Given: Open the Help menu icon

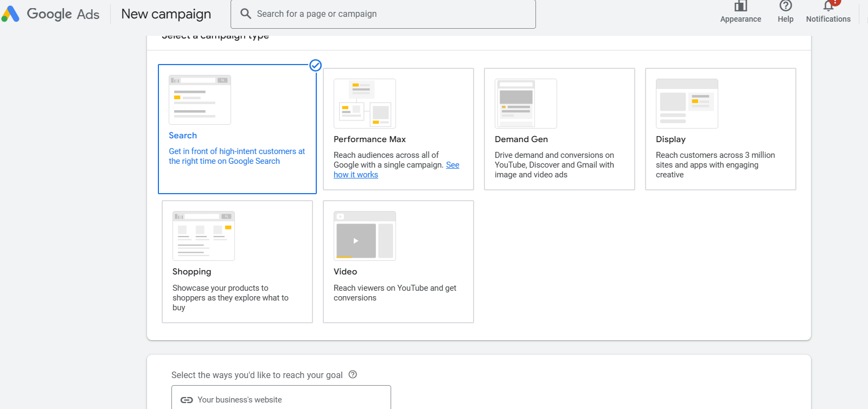Looking at the screenshot, I should (x=785, y=7).
